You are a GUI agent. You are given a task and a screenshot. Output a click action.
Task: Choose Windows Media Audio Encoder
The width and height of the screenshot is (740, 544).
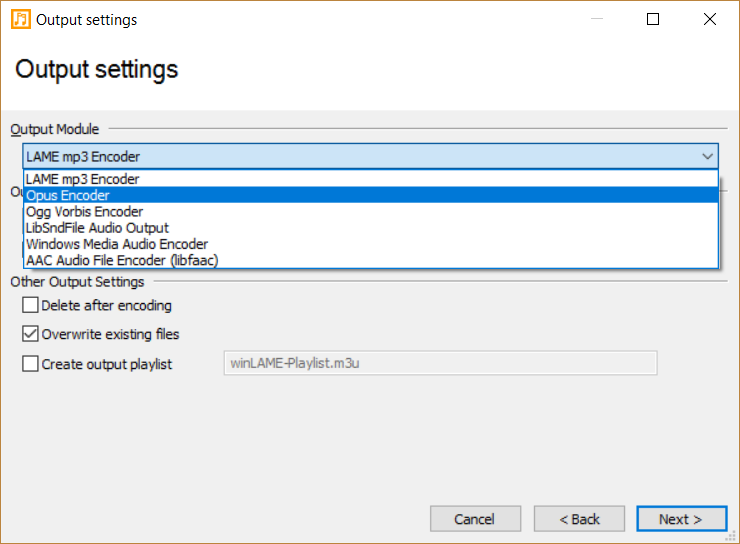pyautogui.click(x=371, y=244)
